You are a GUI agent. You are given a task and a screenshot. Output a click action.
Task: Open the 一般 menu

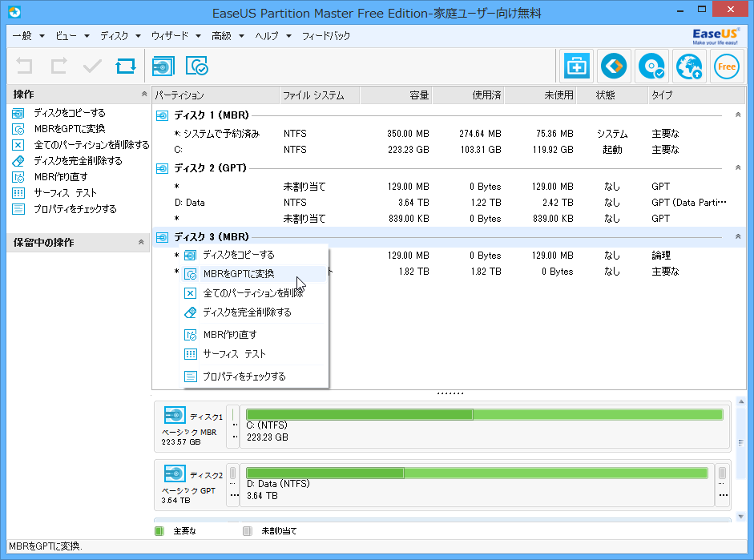28,36
